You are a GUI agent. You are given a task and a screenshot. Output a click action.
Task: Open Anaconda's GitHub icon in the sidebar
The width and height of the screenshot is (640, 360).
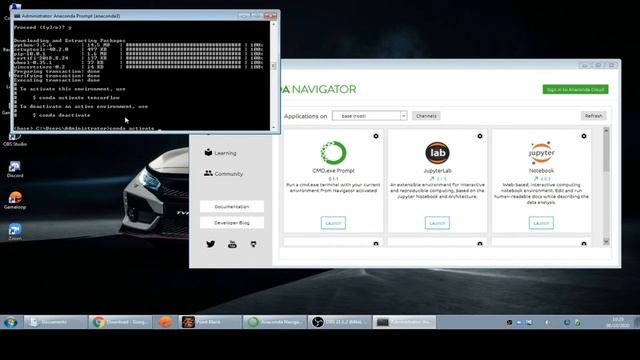253,244
